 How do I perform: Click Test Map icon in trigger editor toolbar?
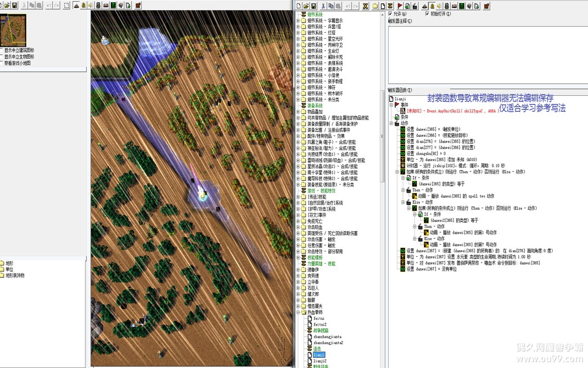pyautogui.click(x=486, y=6)
